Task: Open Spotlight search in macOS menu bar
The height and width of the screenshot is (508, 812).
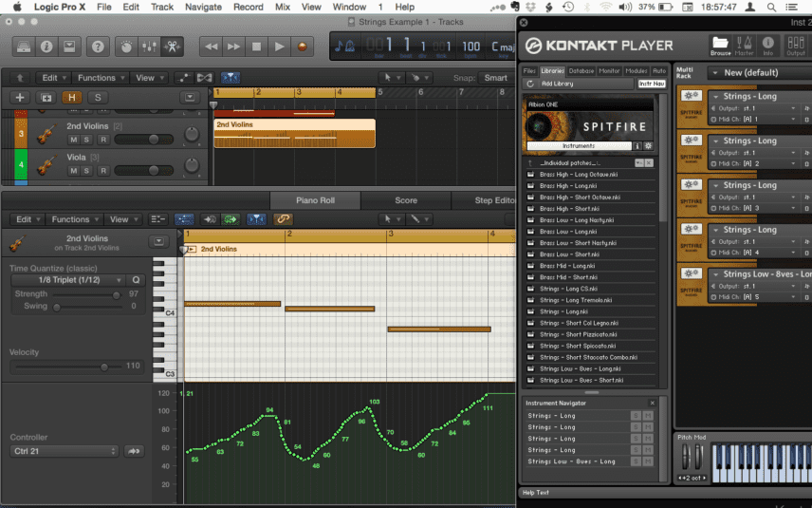Action: tap(771, 7)
